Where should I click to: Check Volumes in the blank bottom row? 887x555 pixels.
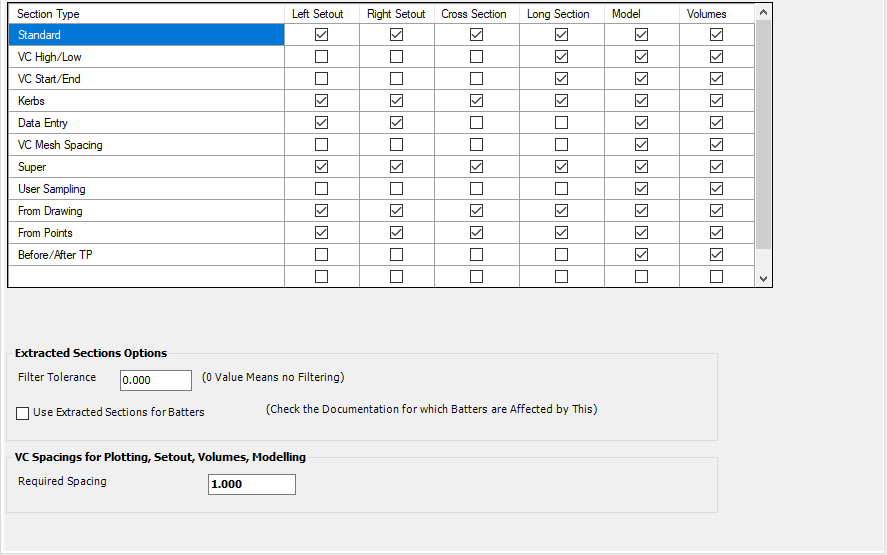[716, 277]
